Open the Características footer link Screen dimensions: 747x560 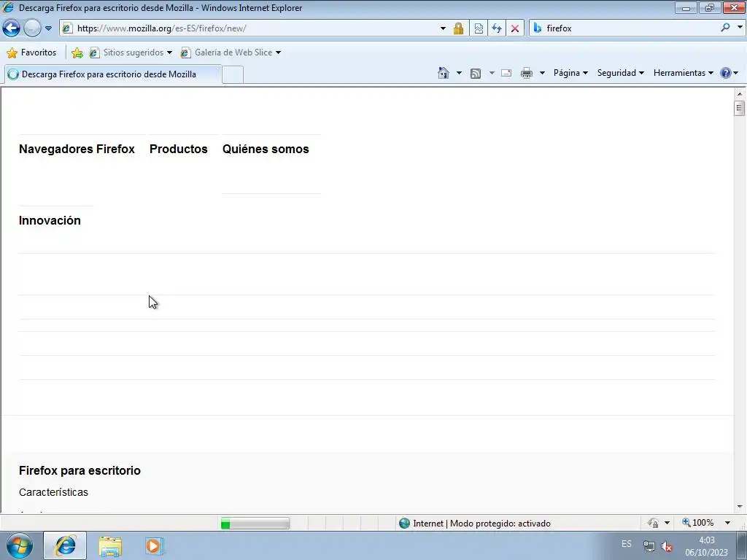point(53,492)
